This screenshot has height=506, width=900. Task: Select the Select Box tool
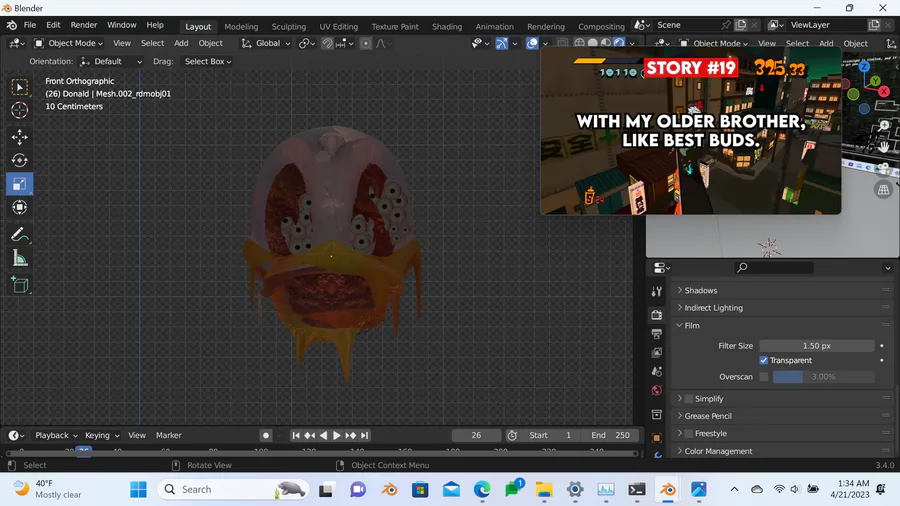pos(20,87)
